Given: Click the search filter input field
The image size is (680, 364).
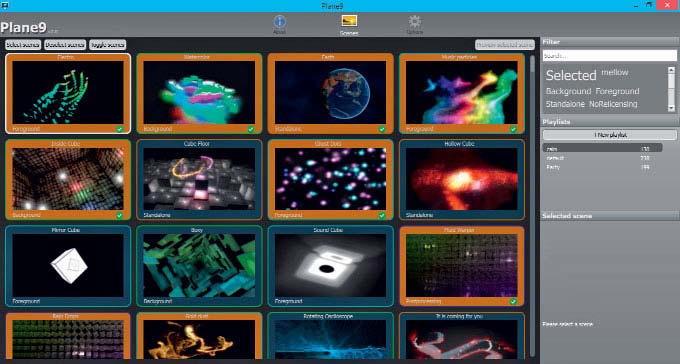Looking at the screenshot, I should pyautogui.click(x=609, y=56).
